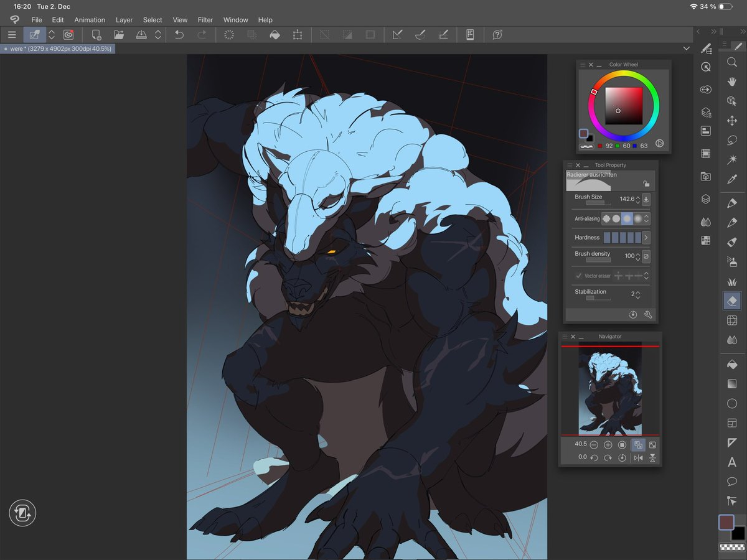
Task: Switch to the Eraser tool
Action: point(731,301)
